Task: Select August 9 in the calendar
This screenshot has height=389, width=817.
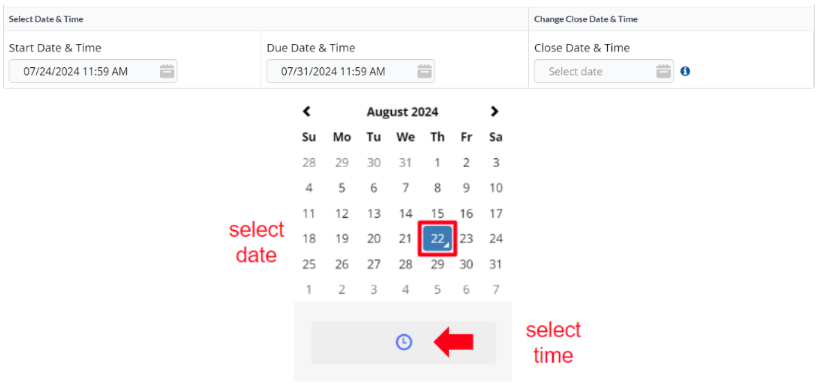Action: 466,188
